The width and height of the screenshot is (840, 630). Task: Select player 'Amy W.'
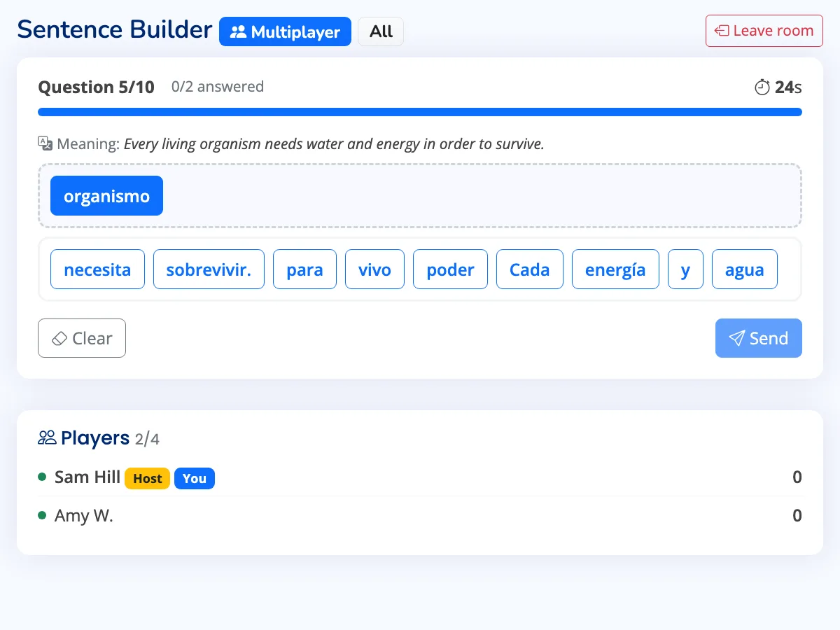(84, 516)
